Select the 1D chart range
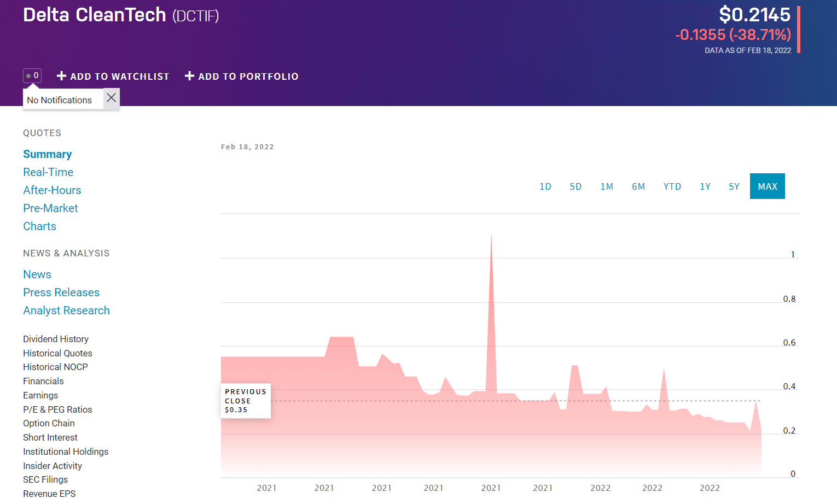This screenshot has height=504, width=837. [x=545, y=186]
